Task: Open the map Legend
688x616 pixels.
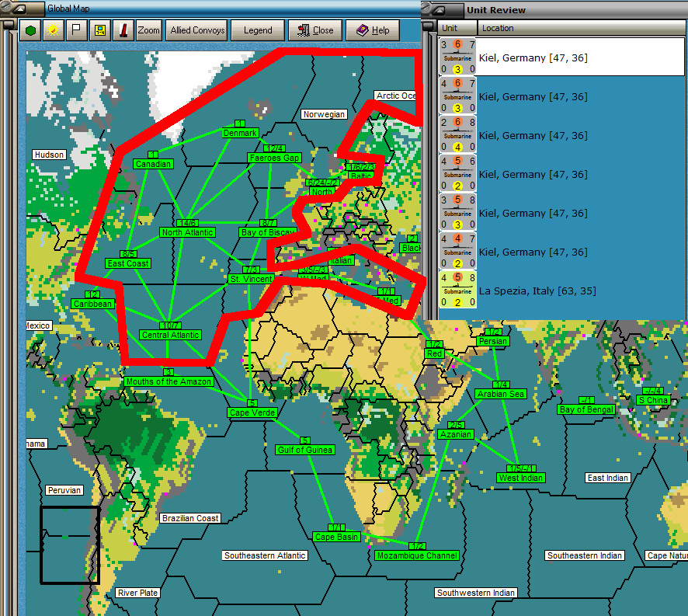Action: pyautogui.click(x=257, y=30)
